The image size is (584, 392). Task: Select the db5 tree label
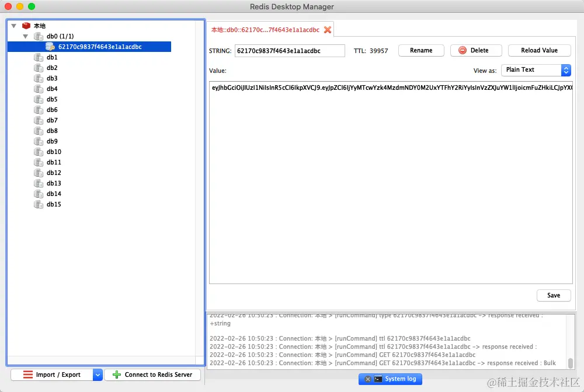[52, 99]
